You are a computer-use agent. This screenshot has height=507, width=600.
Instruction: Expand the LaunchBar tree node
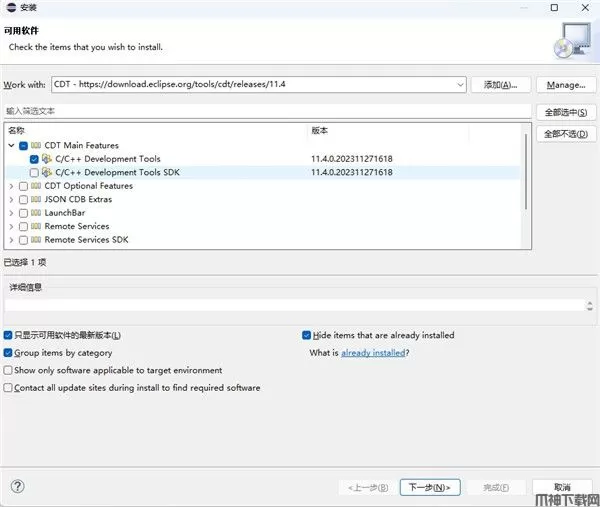coord(11,213)
